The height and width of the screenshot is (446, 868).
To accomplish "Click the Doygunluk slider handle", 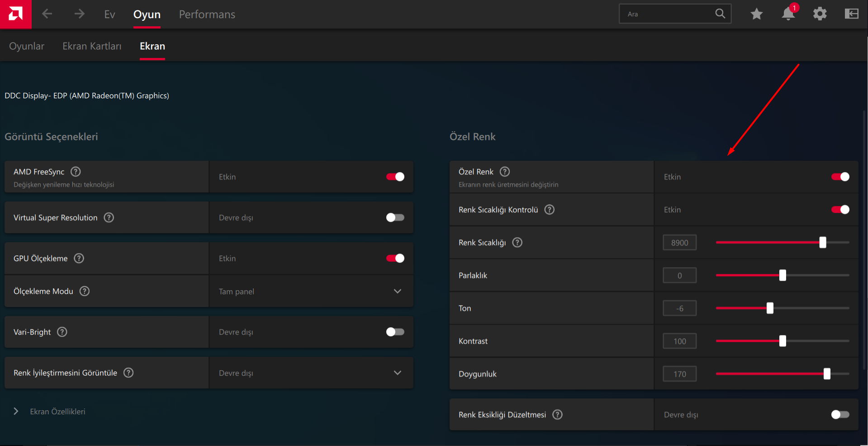I will [827, 374].
